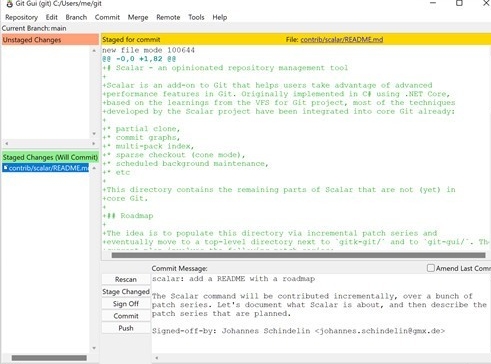491x364 pixels.
Task: Click the Rescan button
Action: 126,279
